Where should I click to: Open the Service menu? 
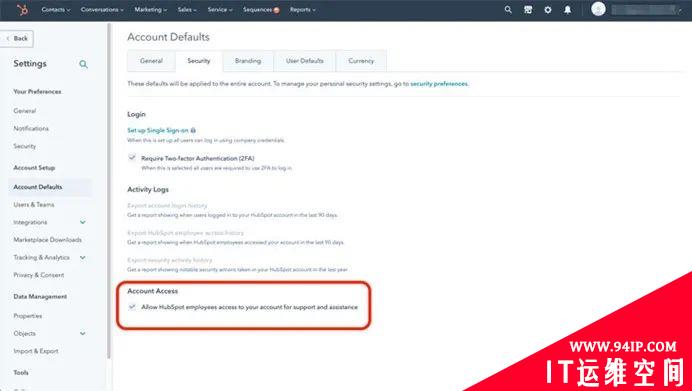point(220,9)
